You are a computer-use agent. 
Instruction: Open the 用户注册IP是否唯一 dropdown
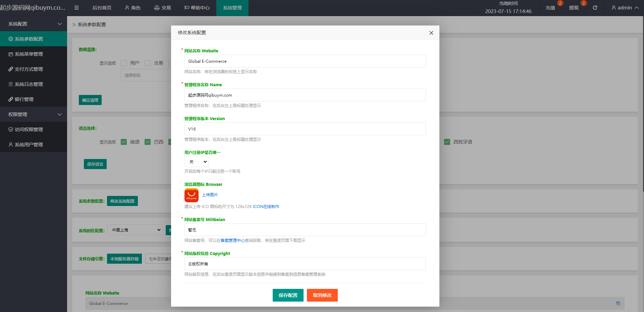[x=197, y=162]
